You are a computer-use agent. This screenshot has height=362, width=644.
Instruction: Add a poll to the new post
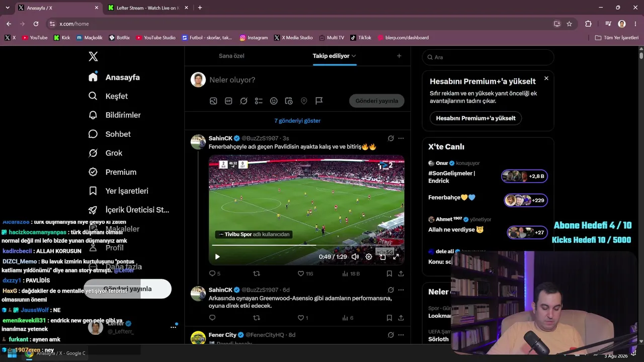259,101
